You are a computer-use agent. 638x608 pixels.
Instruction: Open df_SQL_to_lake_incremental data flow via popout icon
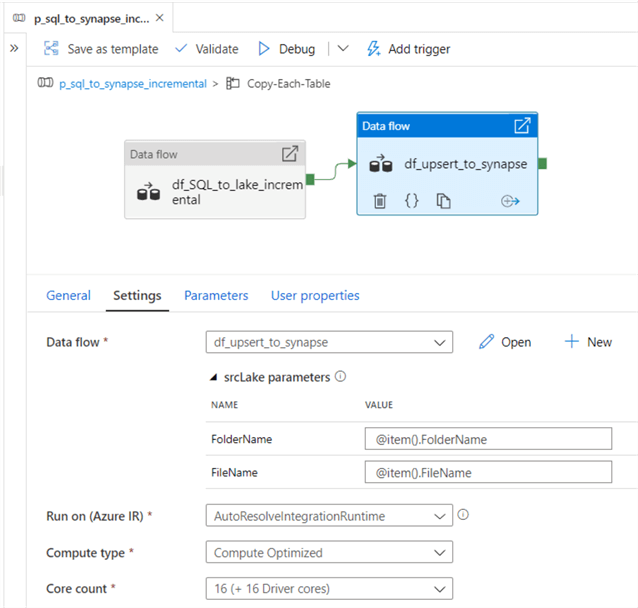290,154
